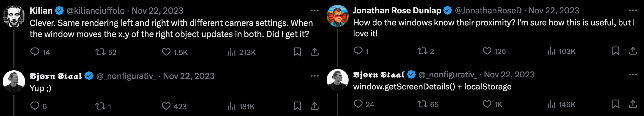Viewport: 644px width, 116px height.
Task: Open more options on 'Yup ;)' reply
Action: click(315, 76)
